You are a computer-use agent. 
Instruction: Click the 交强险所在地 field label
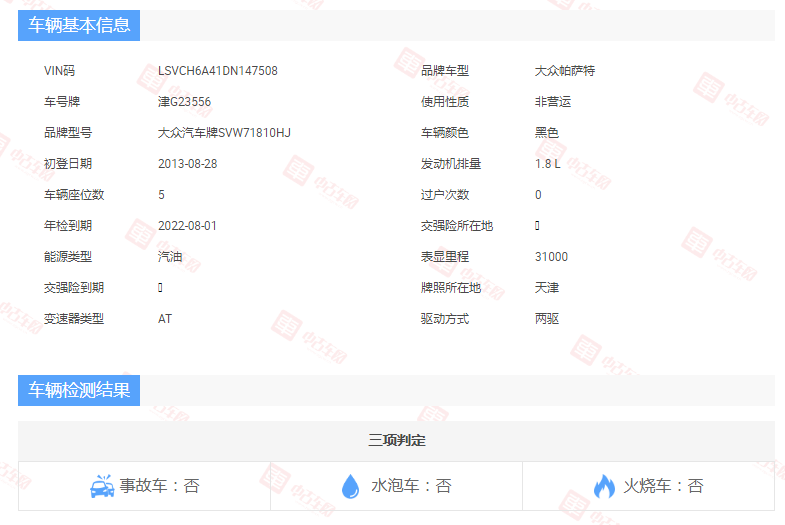tap(457, 226)
